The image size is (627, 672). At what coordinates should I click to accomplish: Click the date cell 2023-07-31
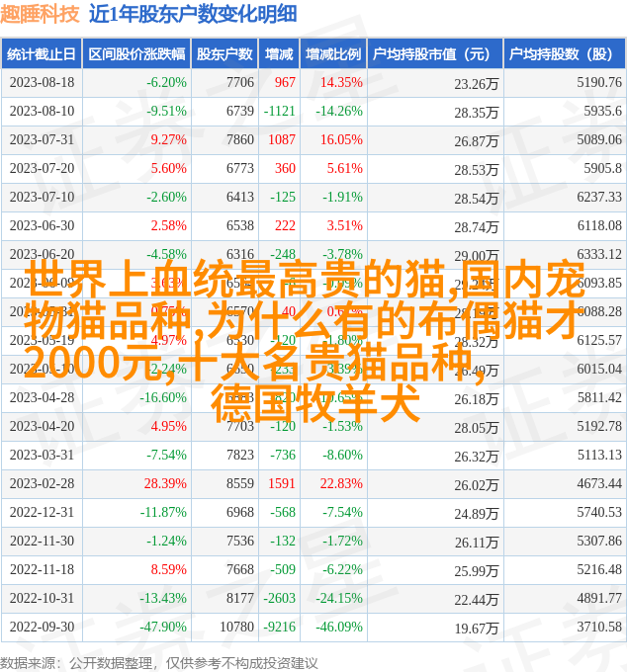click(42, 139)
